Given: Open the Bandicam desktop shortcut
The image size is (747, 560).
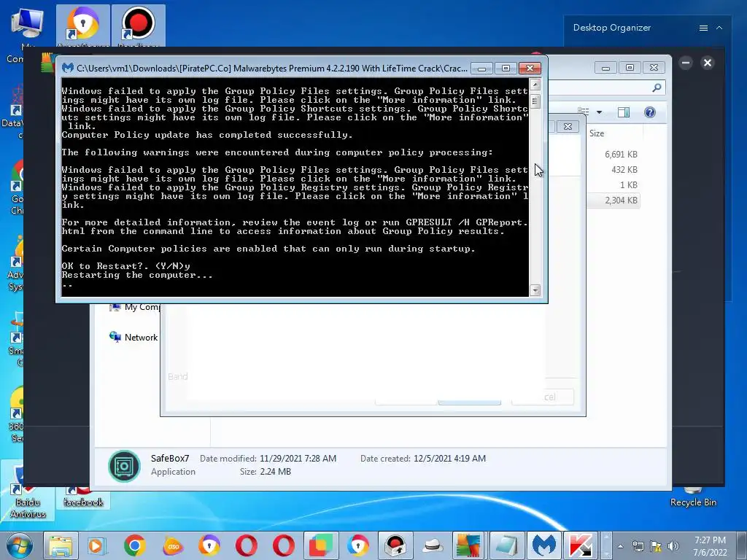Looking at the screenshot, I should click(138, 26).
